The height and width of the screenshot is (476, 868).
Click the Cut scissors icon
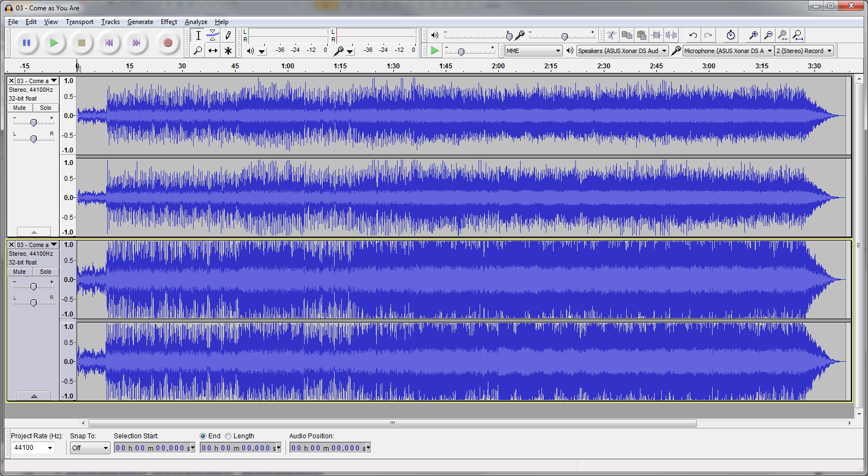pos(612,35)
